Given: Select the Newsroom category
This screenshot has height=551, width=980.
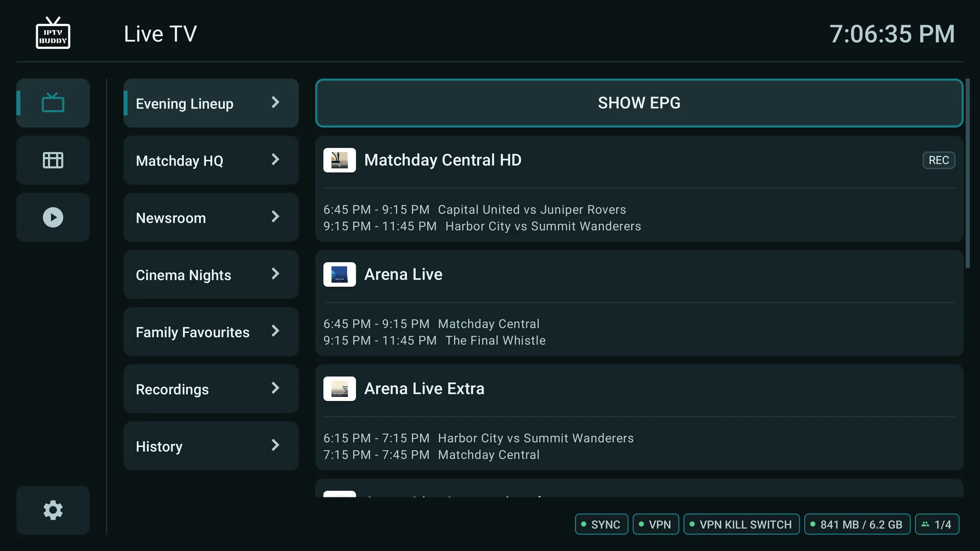Looking at the screenshot, I should pyautogui.click(x=211, y=217).
